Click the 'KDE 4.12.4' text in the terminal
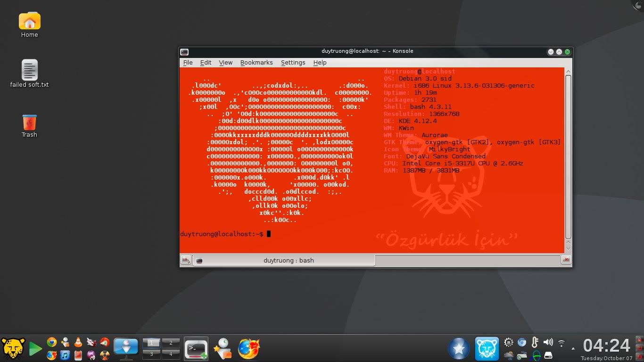 click(417, 121)
